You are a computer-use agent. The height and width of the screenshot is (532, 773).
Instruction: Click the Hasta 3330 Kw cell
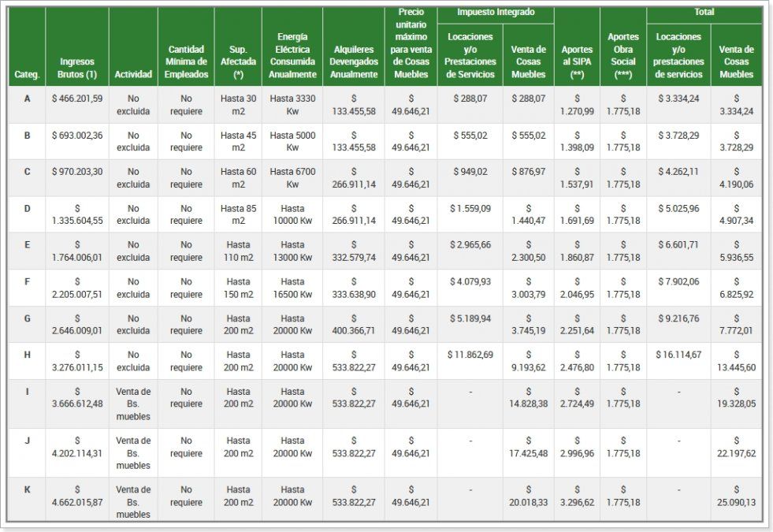pos(291,103)
